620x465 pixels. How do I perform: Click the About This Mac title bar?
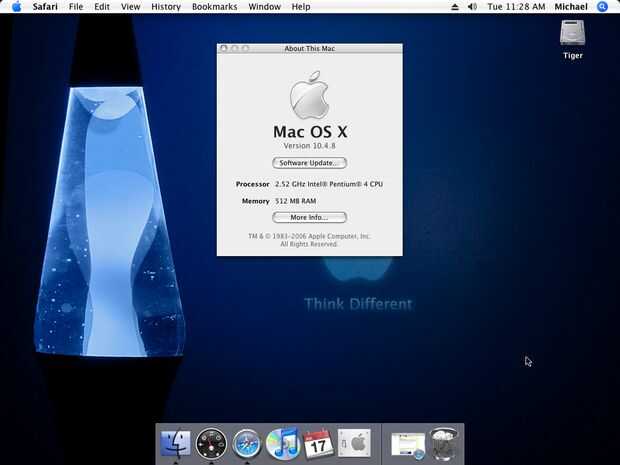(310, 48)
